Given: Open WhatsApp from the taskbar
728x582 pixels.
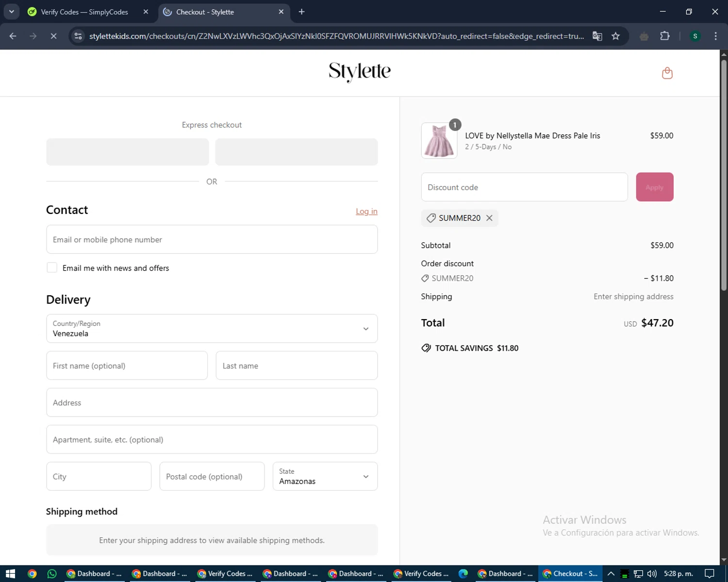Looking at the screenshot, I should (52, 574).
